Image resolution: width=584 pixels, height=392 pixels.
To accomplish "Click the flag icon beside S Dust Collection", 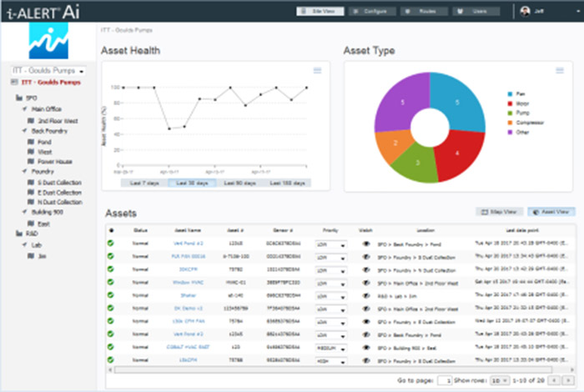I will click(32, 182).
